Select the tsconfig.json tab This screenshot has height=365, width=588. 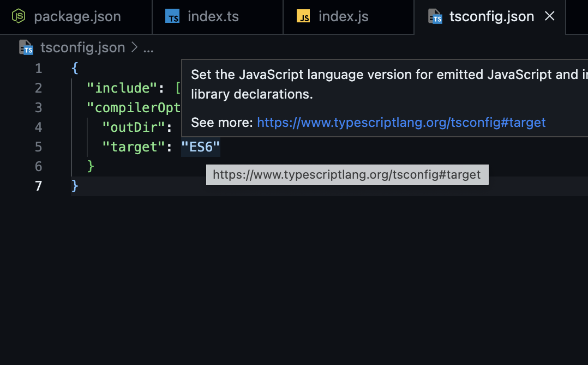[x=490, y=17]
